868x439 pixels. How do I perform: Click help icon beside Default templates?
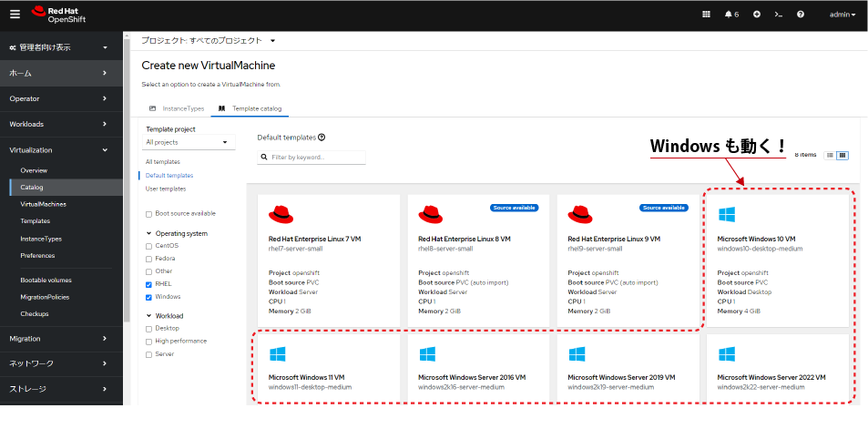[x=322, y=138]
